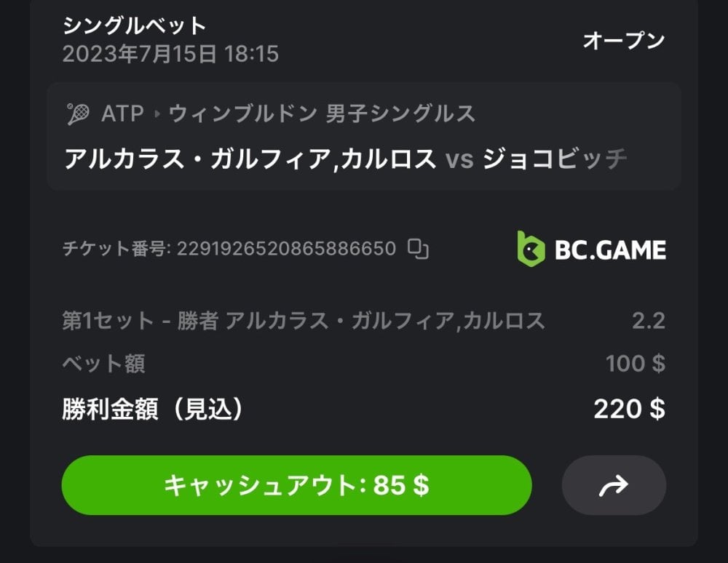Share the bet via the arrow button
This screenshot has height=563, width=728.
(x=613, y=486)
